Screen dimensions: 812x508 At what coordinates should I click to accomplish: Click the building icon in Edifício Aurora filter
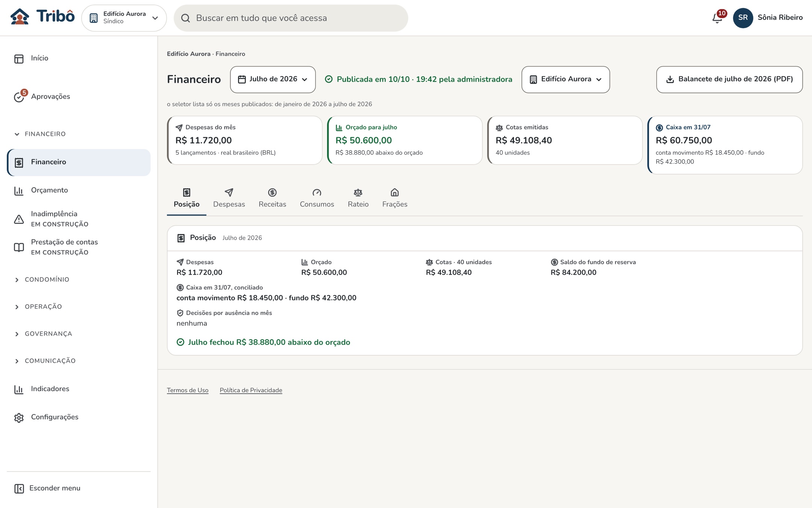click(533, 79)
